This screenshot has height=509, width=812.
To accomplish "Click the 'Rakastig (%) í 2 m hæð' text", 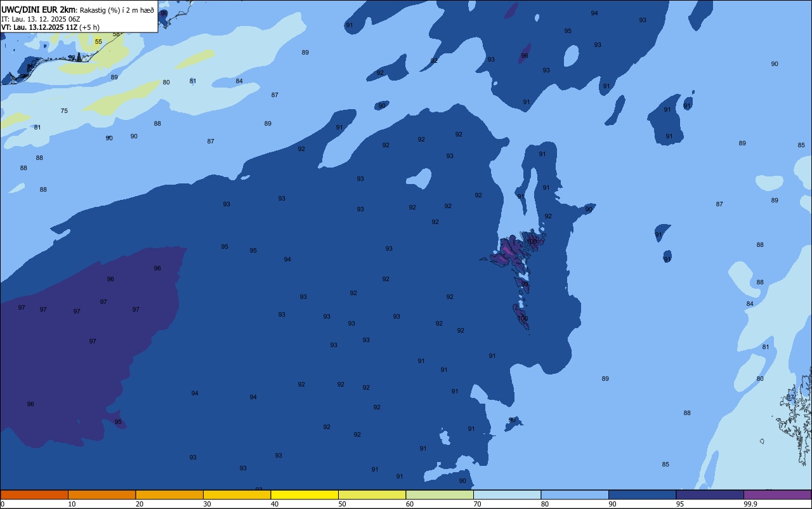I will pos(117,10).
